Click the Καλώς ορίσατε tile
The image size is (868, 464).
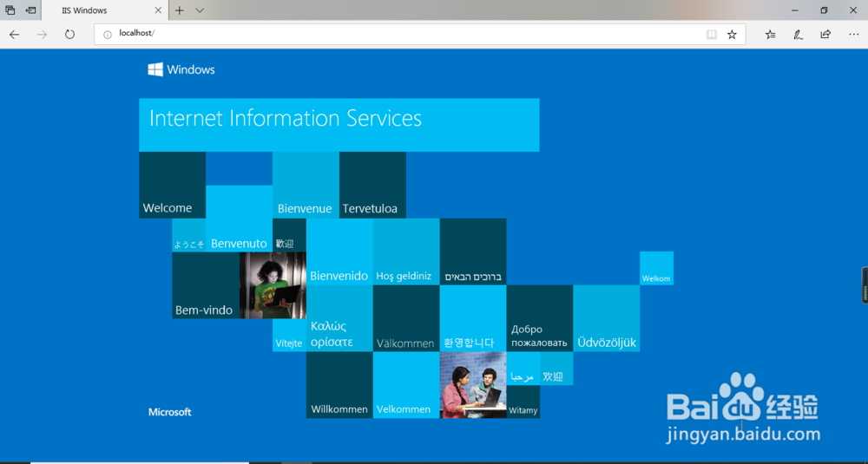tap(339, 318)
